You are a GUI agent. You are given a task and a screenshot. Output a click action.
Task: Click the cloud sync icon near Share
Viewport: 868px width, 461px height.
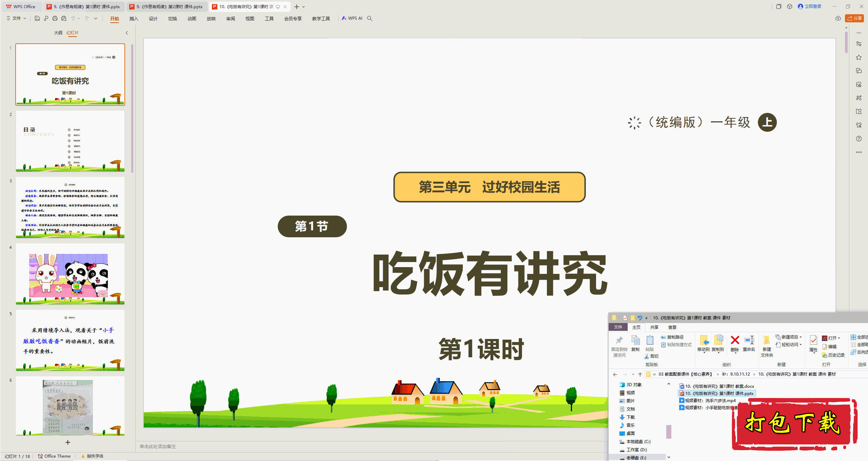pos(838,18)
